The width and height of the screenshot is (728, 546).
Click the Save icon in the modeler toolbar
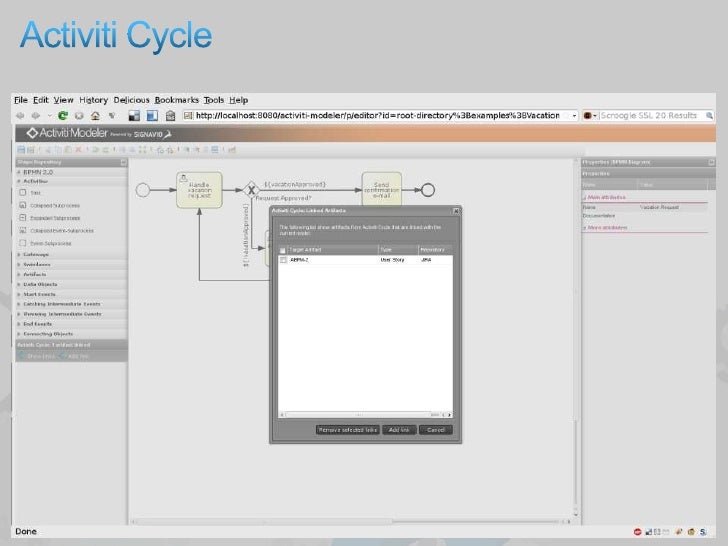pos(21,150)
